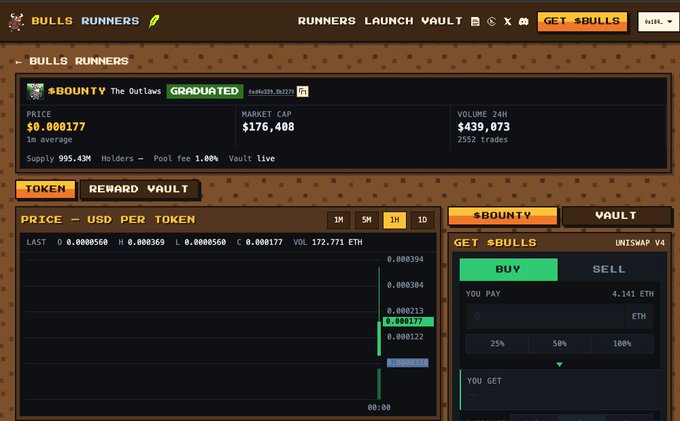This screenshot has width=680, height=421.
Task: Set pay amount to 25%
Action: tap(497, 344)
